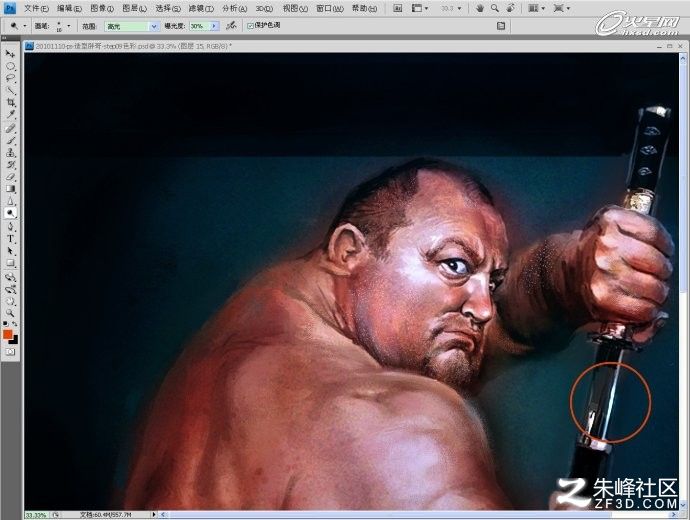Select the History Brush tool
Screen dimensions: 690x520
point(11,165)
